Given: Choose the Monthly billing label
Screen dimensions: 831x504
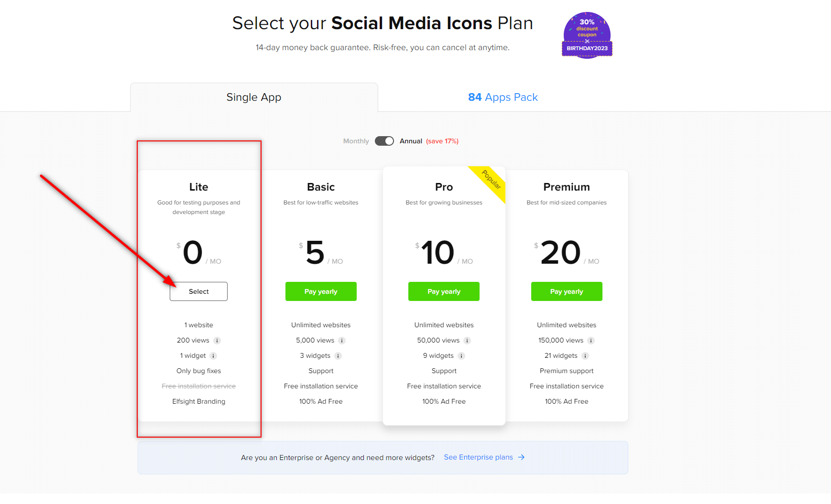Looking at the screenshot, I should tap(356, 141).
